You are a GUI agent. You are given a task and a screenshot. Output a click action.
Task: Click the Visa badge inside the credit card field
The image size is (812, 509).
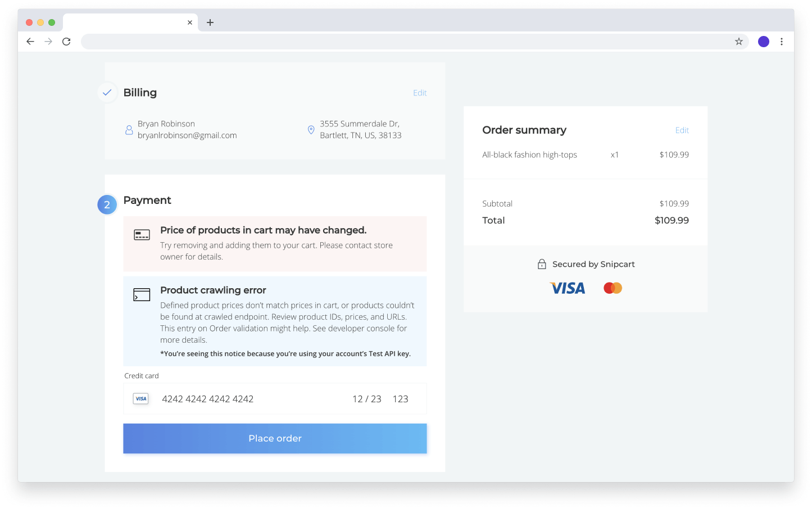point(140,398)
